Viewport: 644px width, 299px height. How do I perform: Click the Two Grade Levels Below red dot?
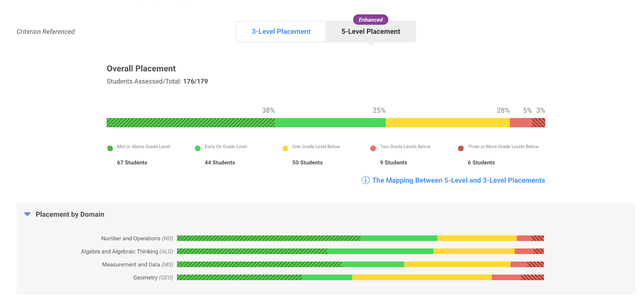point(373,148)
